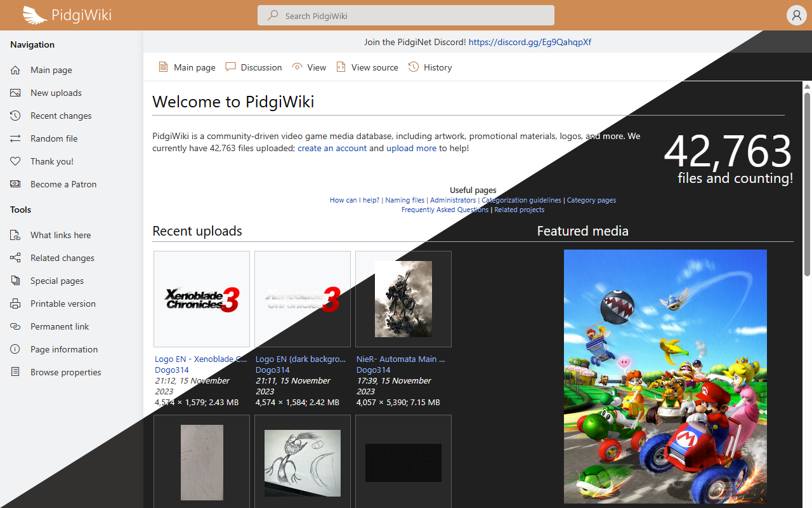The height and width of the screenshot is (508, 812).
Task: Select the Special pages icon
Action: pos(14,281)
